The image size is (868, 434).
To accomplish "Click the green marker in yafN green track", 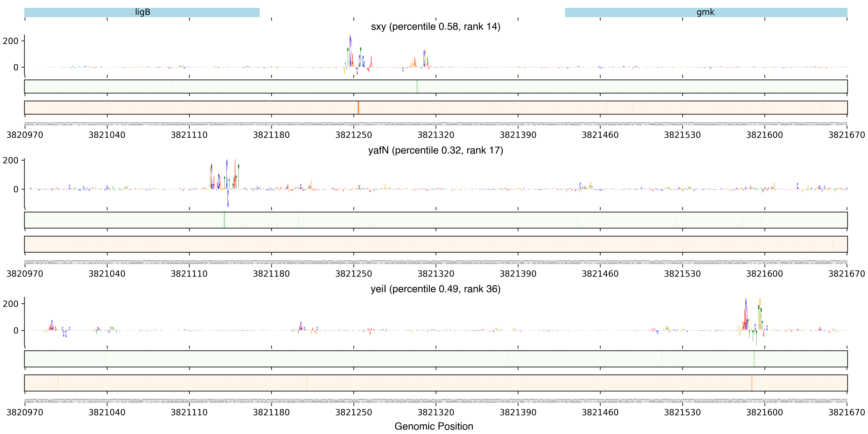I will click(224, 220).
